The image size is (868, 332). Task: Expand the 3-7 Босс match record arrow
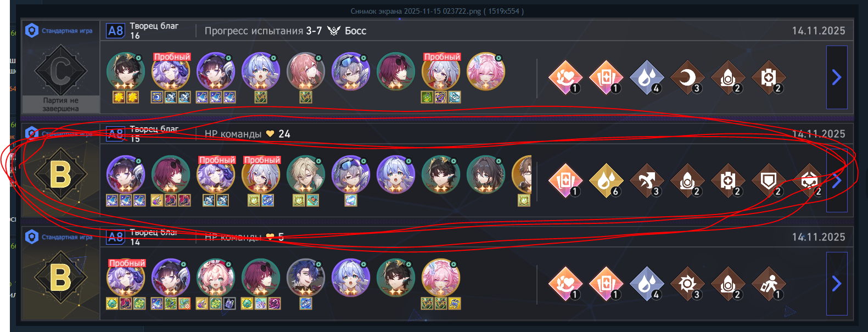[x=837, y=77]
